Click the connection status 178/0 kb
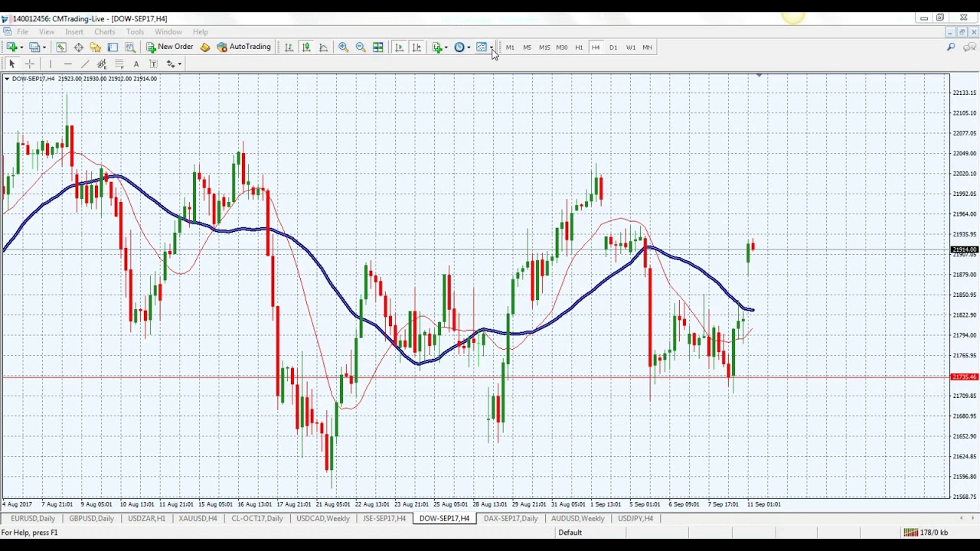Screen dimensions: 980x551 926,533
